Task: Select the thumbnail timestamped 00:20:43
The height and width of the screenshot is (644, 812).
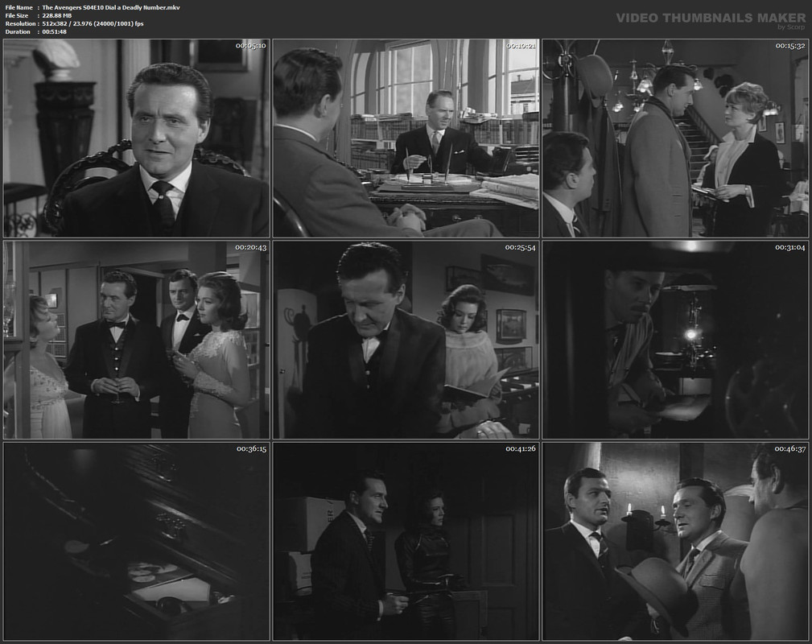Action: coord(136,340)
